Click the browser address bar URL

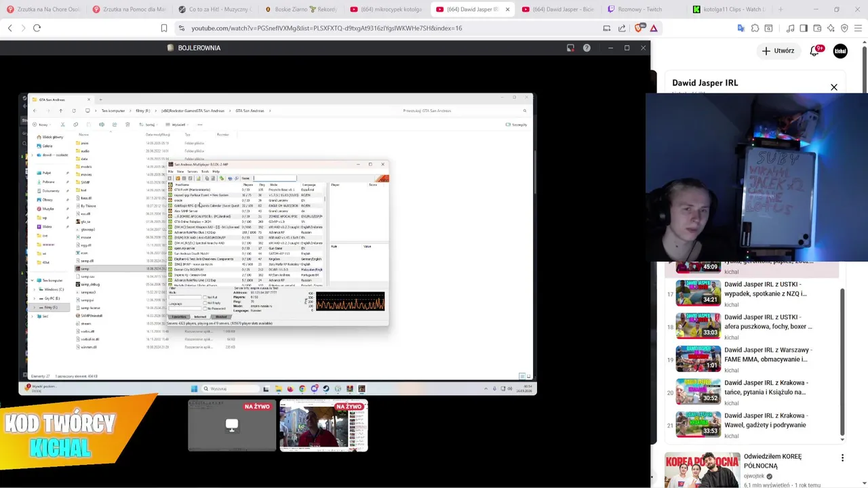tap(326, 28)
